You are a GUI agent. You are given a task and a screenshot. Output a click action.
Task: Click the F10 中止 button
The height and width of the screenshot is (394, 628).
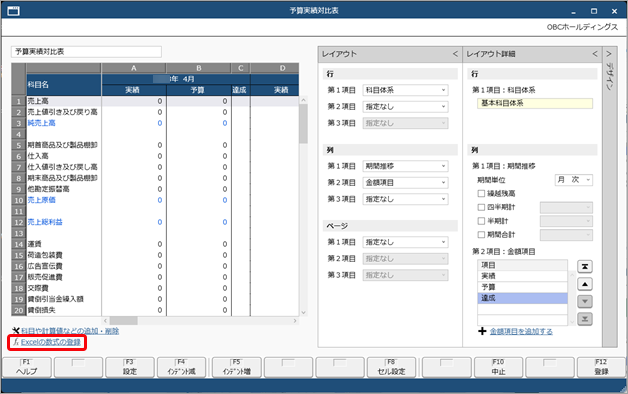498,367
